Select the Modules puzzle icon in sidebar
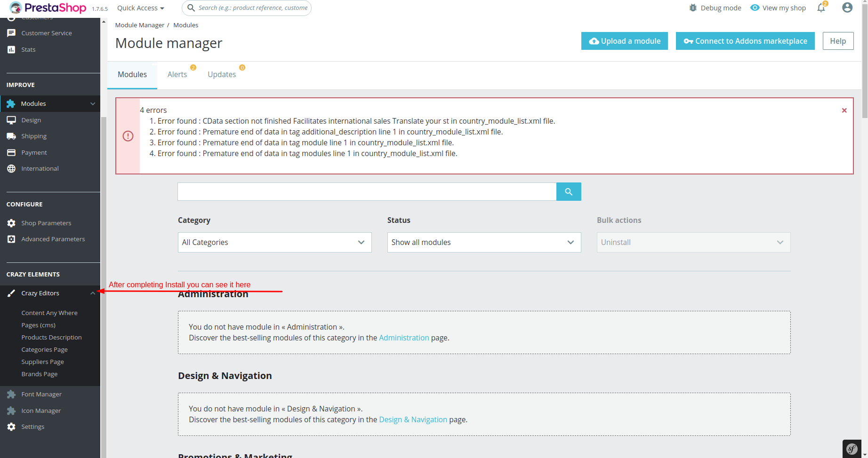 [x=11, y=103]
